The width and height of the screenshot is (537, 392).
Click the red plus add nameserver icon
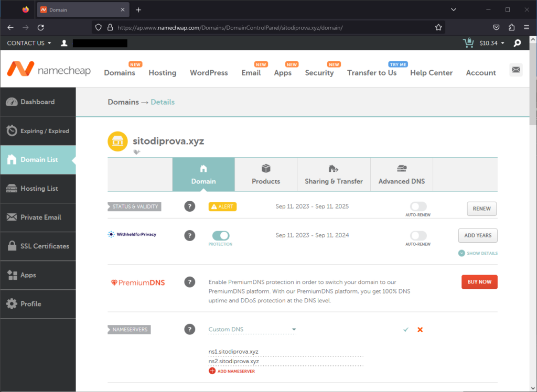coord(212,371)
